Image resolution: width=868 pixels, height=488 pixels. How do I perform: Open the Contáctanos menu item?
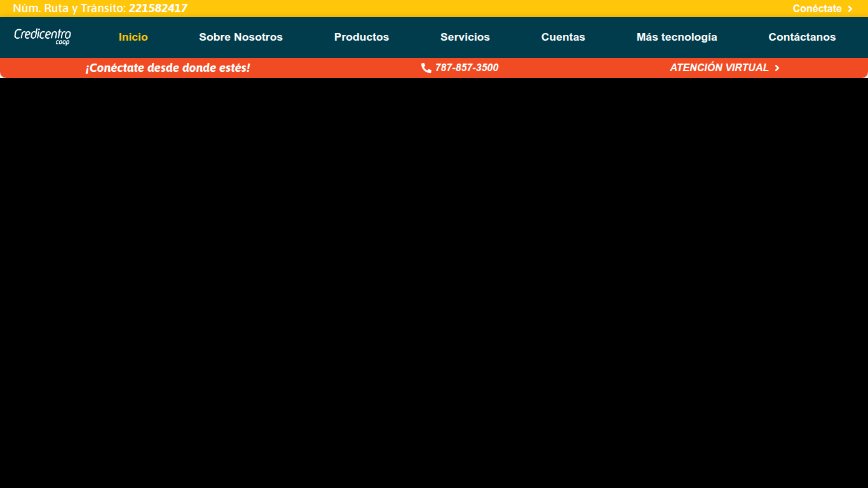click(x=802, y=37)
